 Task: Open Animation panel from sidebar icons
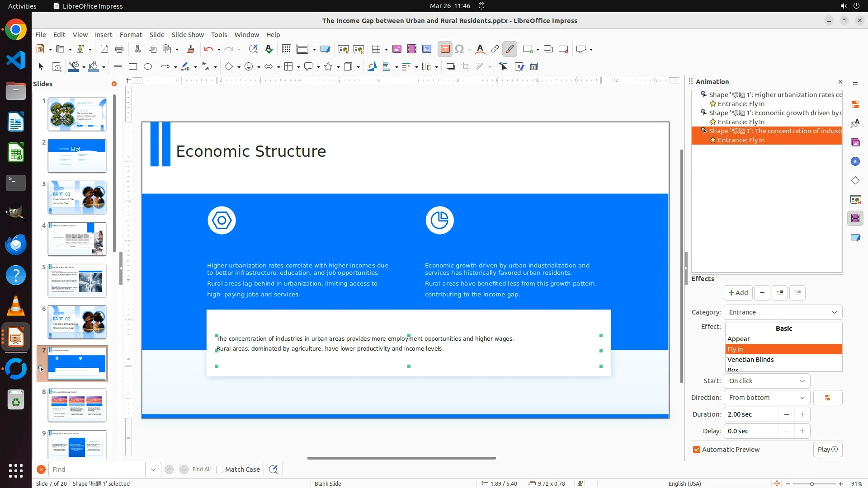point(855,218)
